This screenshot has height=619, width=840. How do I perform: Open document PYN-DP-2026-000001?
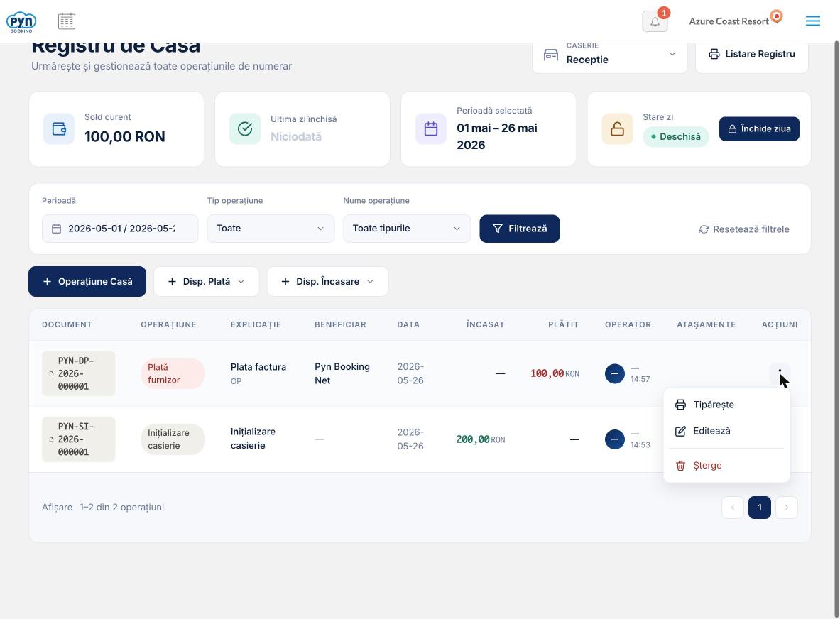(x=79, y=374)
